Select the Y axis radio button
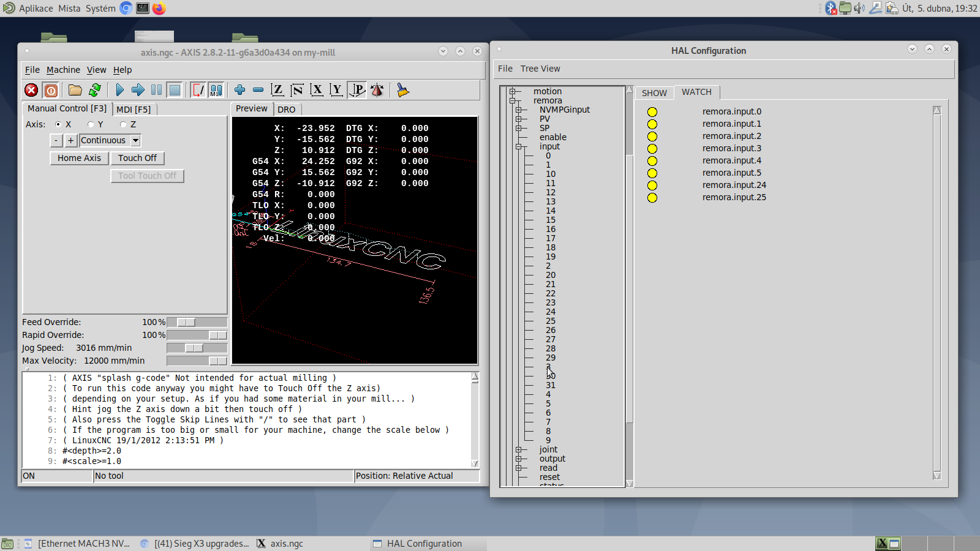Image resolution: width=980 pixels, height=551 pixels. pyautogui.click(x=91, y=124)
